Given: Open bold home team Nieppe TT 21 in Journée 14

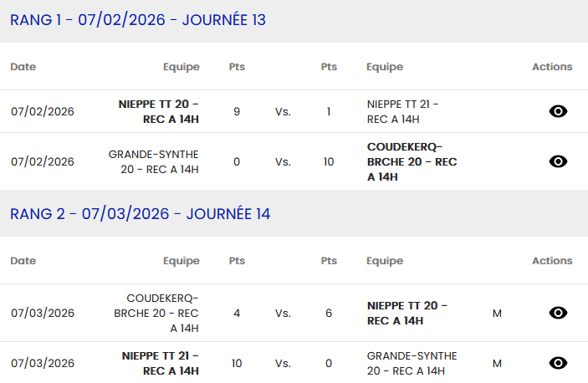Looking at the screenshot, I should point(161,363).
